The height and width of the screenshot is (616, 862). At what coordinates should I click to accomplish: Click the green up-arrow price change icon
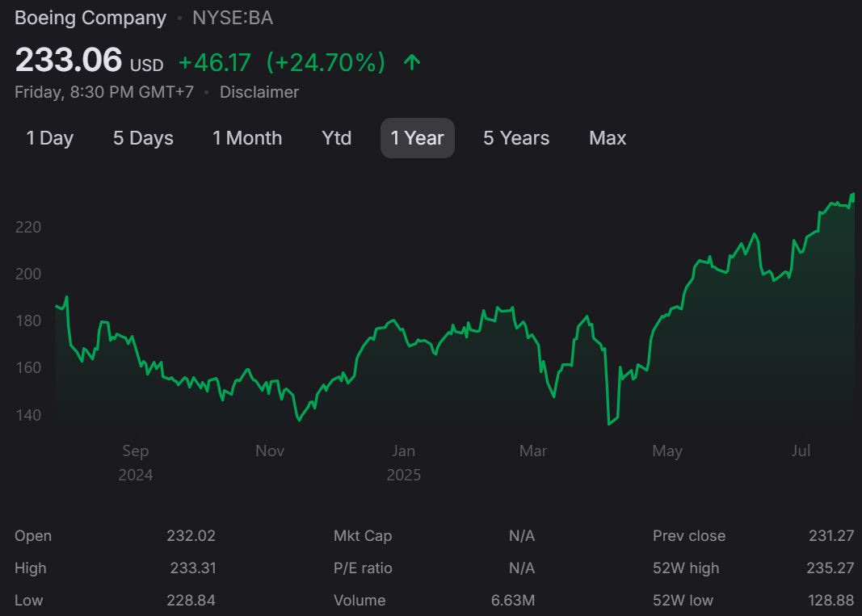pyautogui.click(x=412, y=62)
